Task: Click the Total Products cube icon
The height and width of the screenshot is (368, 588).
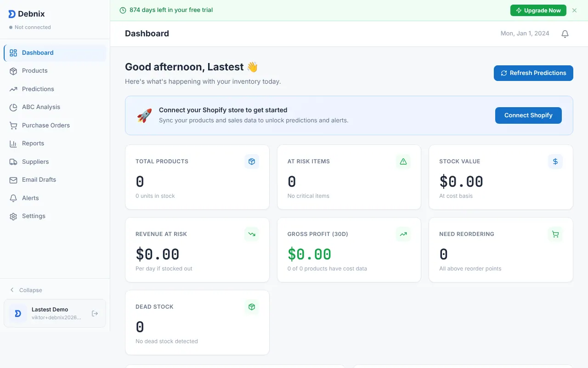Action: click(x=252, y=161)
